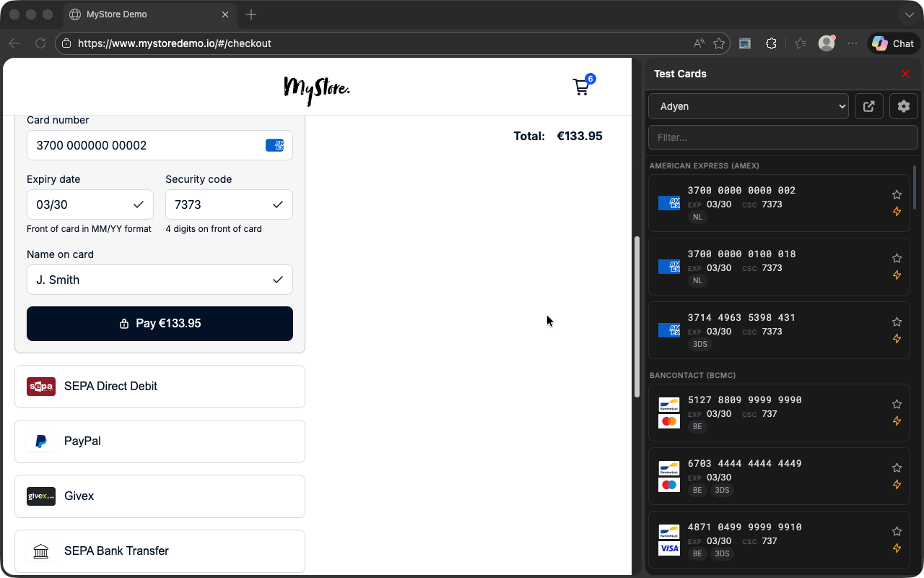Screen dimensions: 924x578
Task: Add page to favorites with star icon
Action: pos(719,43)
